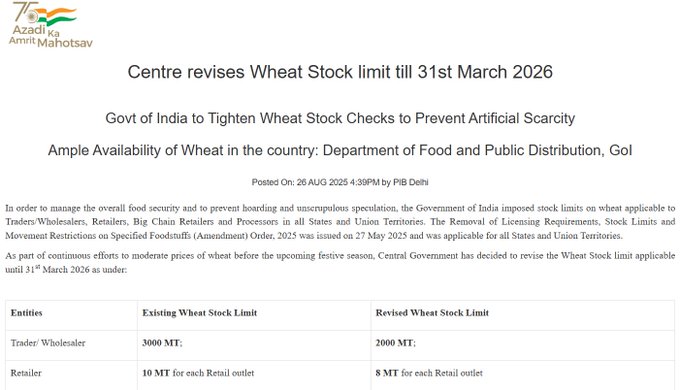This screenshot has width=680, height=390.
Task: Click the Indian tricolor flag graphic in logo
Action: (x=59, y=17)
